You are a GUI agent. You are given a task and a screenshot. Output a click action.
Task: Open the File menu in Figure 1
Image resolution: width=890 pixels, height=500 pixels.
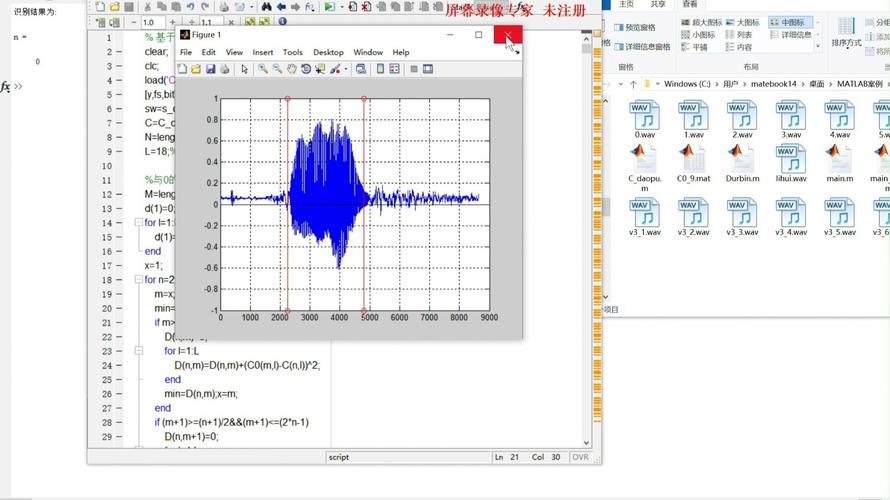tap(186, 52)
